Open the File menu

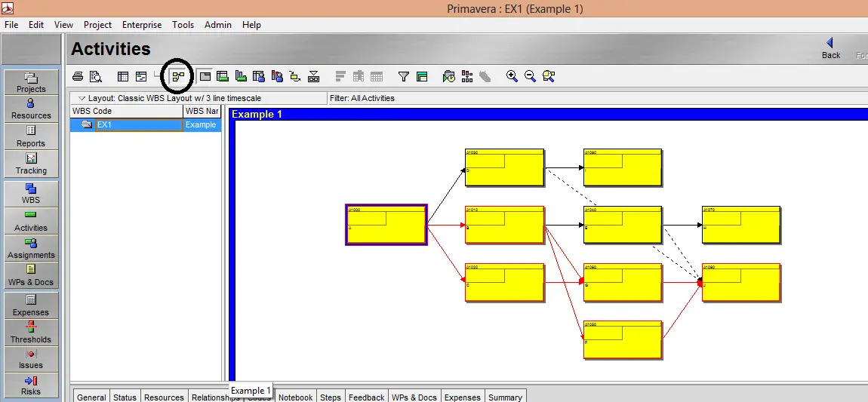click(x=11, y=25)
